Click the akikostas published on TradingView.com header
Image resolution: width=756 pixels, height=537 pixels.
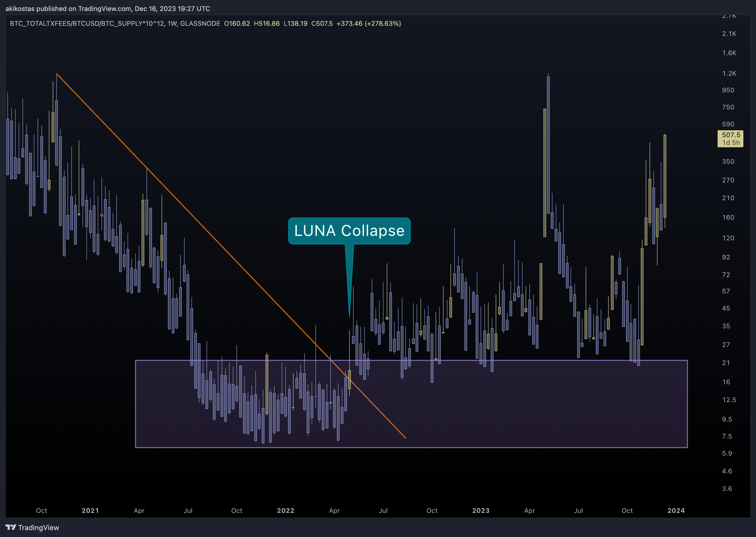tap(108, 9)
